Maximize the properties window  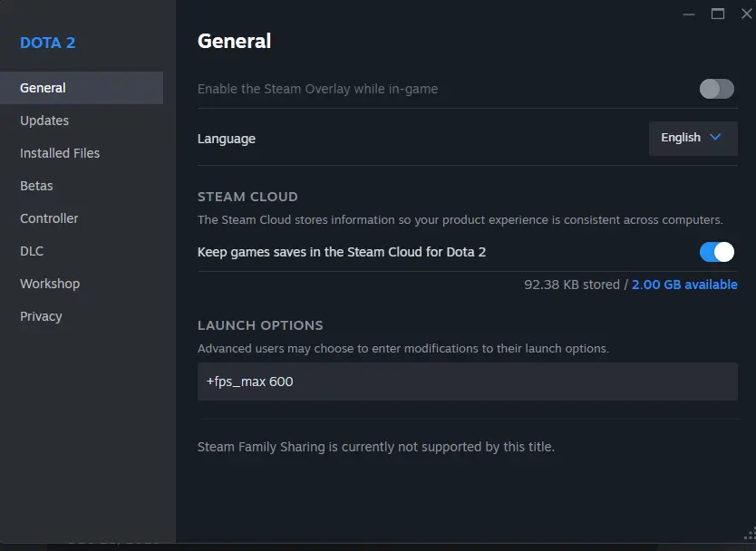[x=718, y=14]
